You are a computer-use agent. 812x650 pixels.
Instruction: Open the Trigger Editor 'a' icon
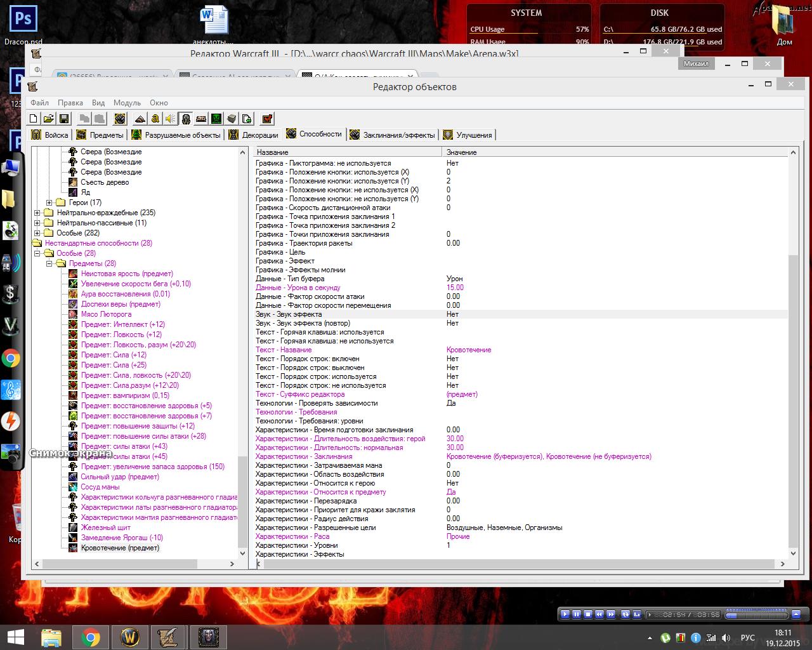[x=155, y=119]
